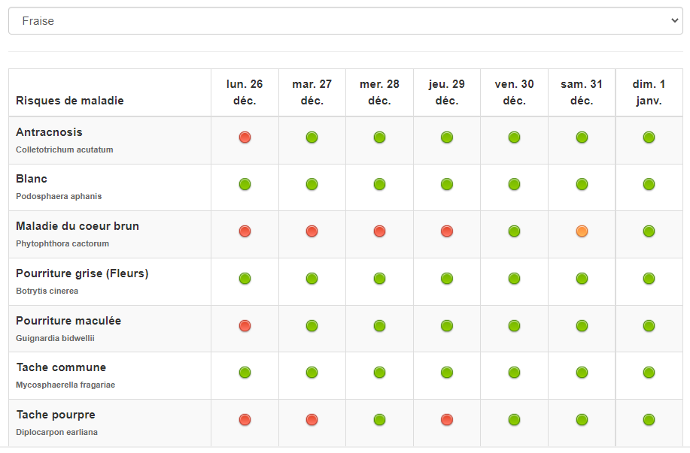Open the Fraise crop dropdown
Viewport: 690px width, 453px height.
click(x=345, y=21)
